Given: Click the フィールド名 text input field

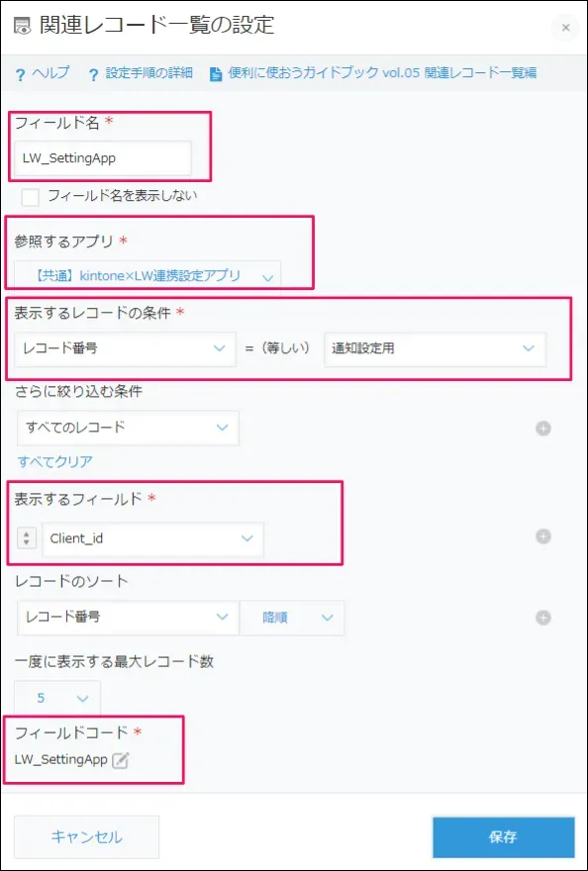Looking at the screenshot, I should pyautogui.click(x=103, y=158).
